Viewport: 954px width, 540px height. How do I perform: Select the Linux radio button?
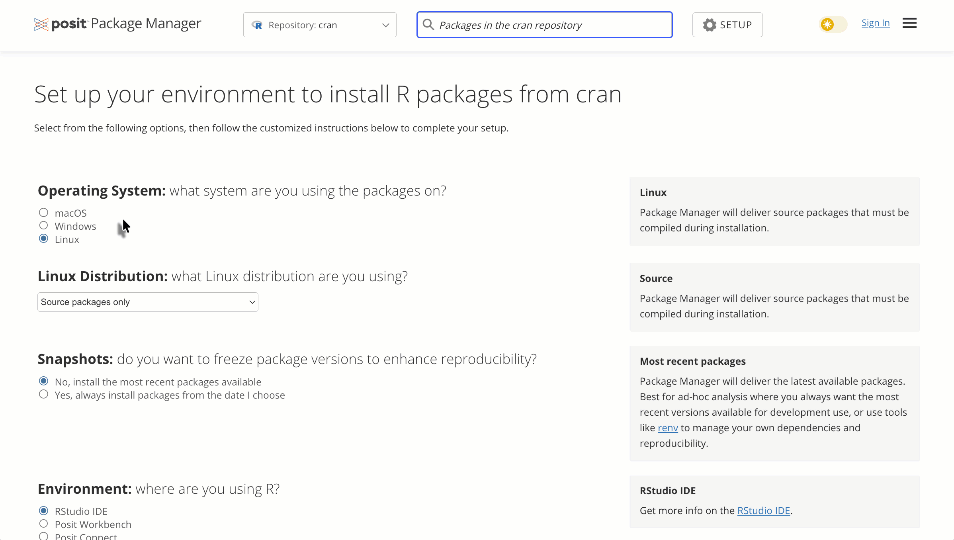[x=43, y=239]
